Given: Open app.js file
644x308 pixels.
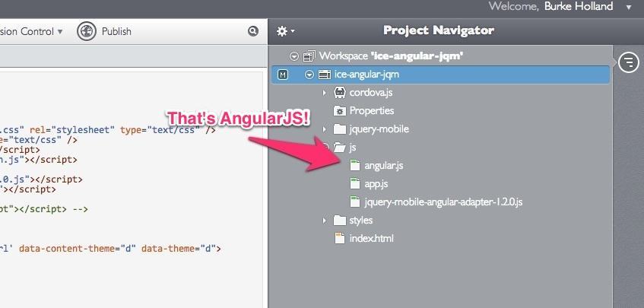Looking at the screenshot, I should [376, 184].
